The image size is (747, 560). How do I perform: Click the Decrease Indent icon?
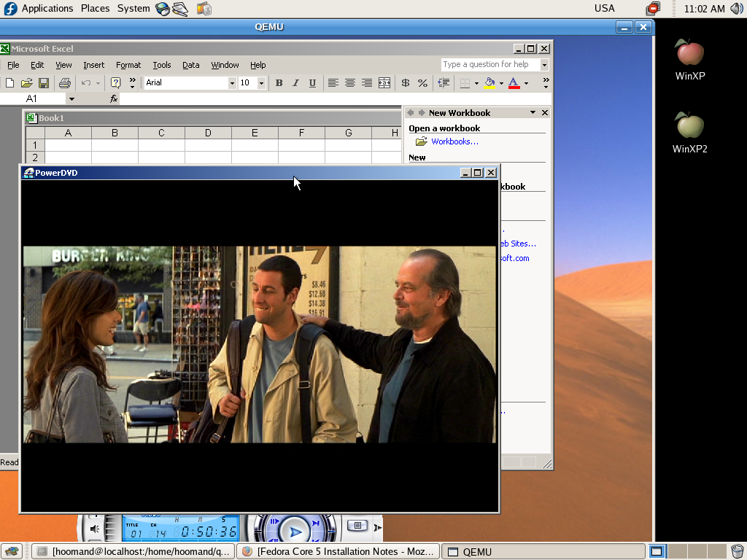444,83
